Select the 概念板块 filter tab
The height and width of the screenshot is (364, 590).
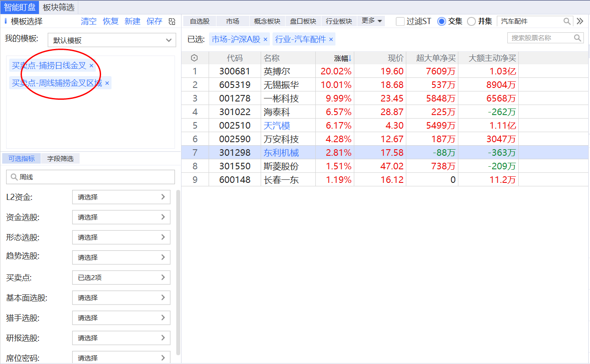point(267,21)
